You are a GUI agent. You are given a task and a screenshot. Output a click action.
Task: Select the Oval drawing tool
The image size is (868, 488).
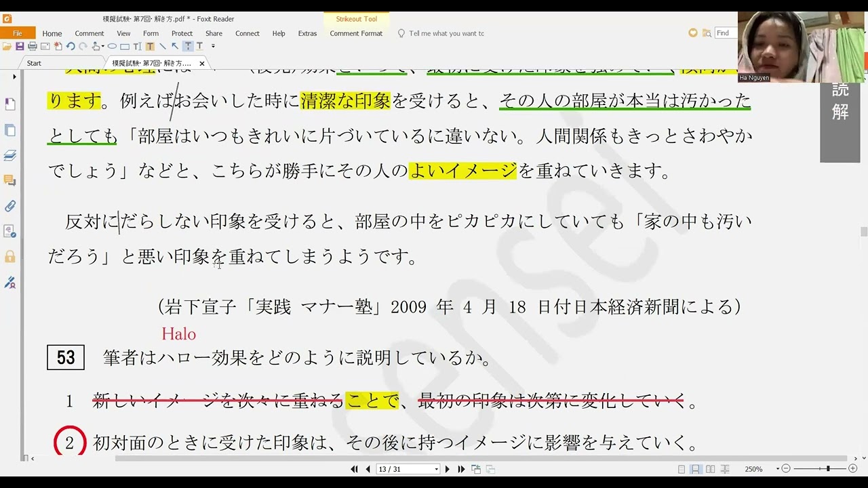tap(112, 46)
